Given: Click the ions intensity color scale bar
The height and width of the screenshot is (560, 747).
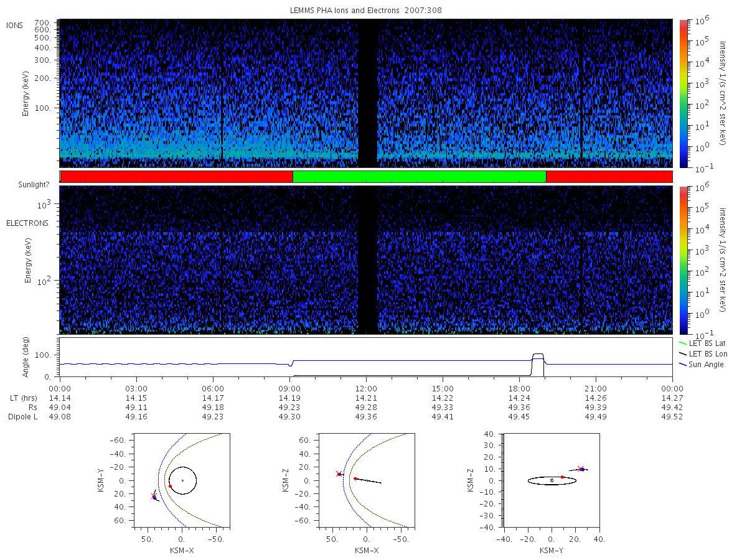Looking at the screenshot, I should click(683, 93).
